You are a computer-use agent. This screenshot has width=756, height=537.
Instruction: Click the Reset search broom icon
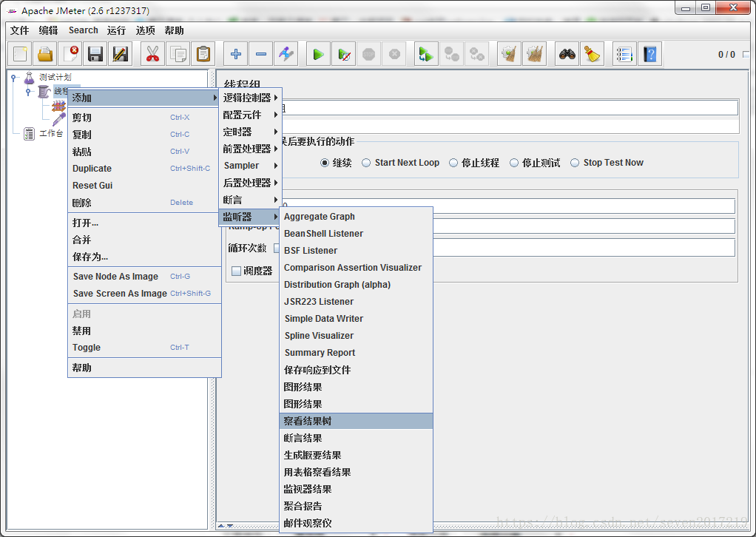tap(592, 54)
